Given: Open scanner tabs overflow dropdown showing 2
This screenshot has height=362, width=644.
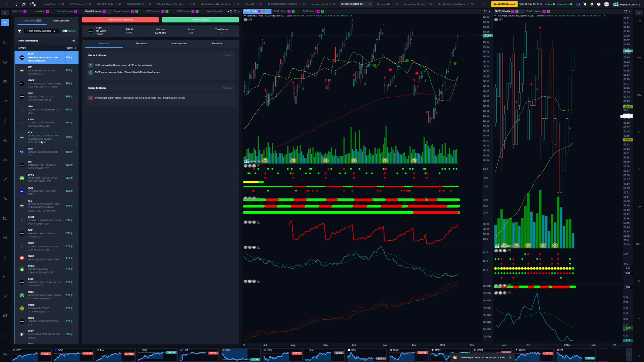Looking at the screenshot, I should click(229, 11).
